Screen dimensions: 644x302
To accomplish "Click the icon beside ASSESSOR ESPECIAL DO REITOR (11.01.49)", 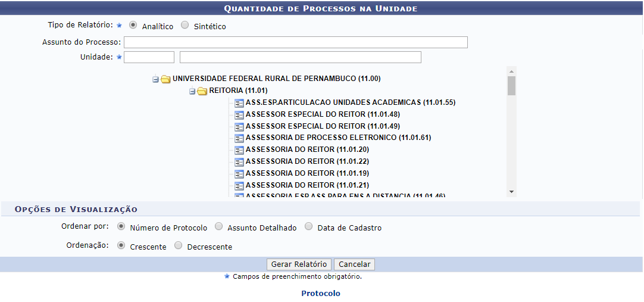I will 239,126.
